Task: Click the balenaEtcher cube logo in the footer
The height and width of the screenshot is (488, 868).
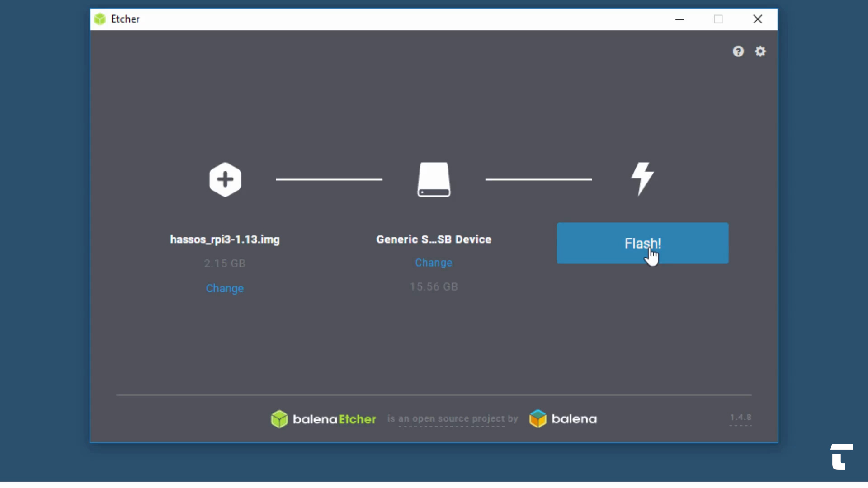Action: pos(279,419)
